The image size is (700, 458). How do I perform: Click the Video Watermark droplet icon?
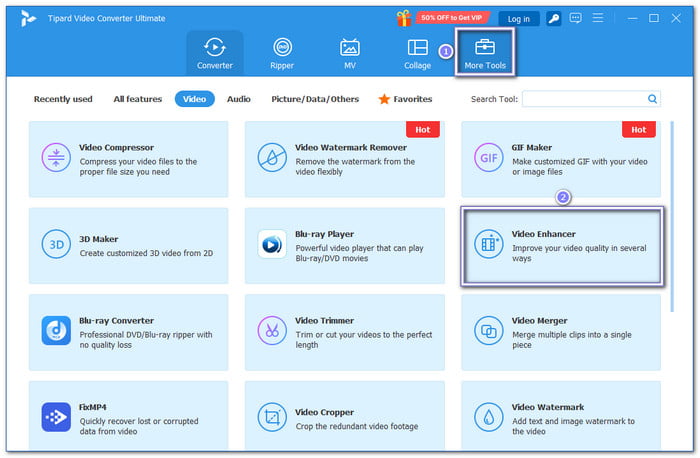(488, 417)
